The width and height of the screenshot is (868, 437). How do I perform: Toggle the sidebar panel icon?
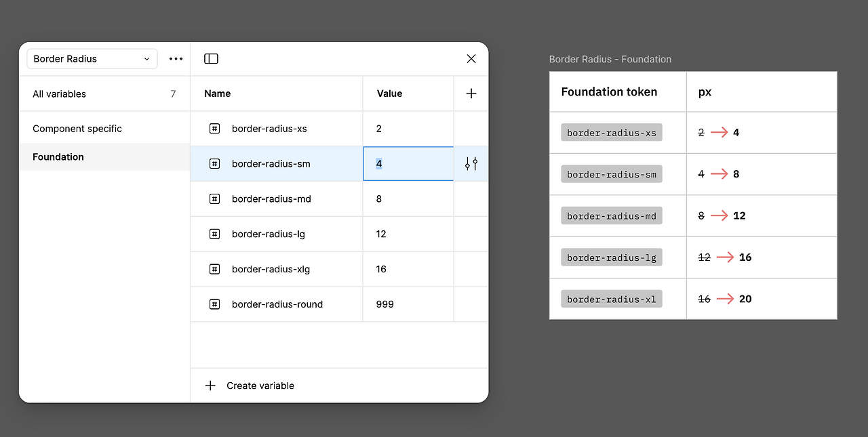click(211, 59)
